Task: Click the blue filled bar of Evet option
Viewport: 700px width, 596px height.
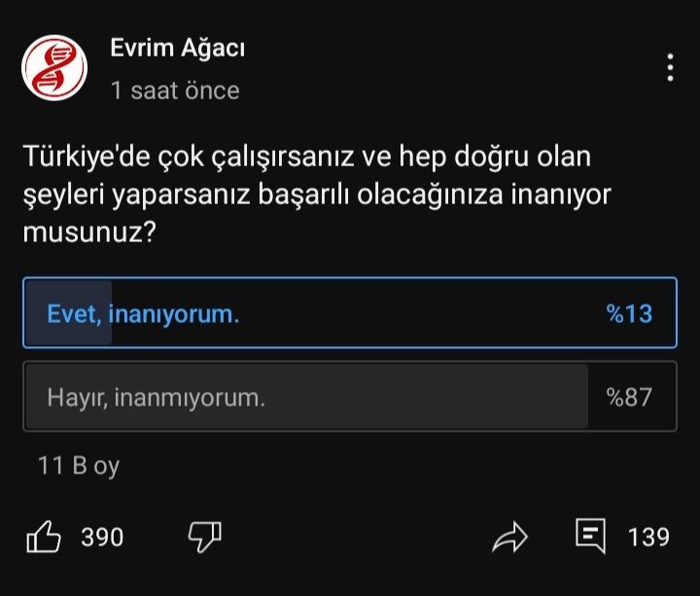Action: click(x=69, y=312)
